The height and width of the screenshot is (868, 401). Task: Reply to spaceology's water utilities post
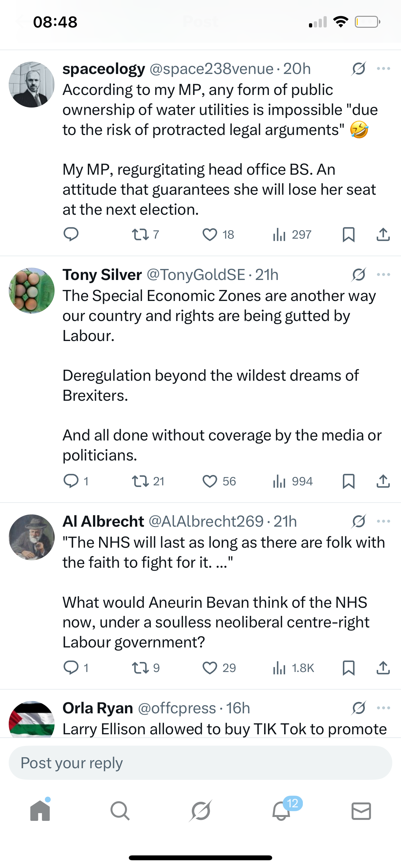coord(71,234)
